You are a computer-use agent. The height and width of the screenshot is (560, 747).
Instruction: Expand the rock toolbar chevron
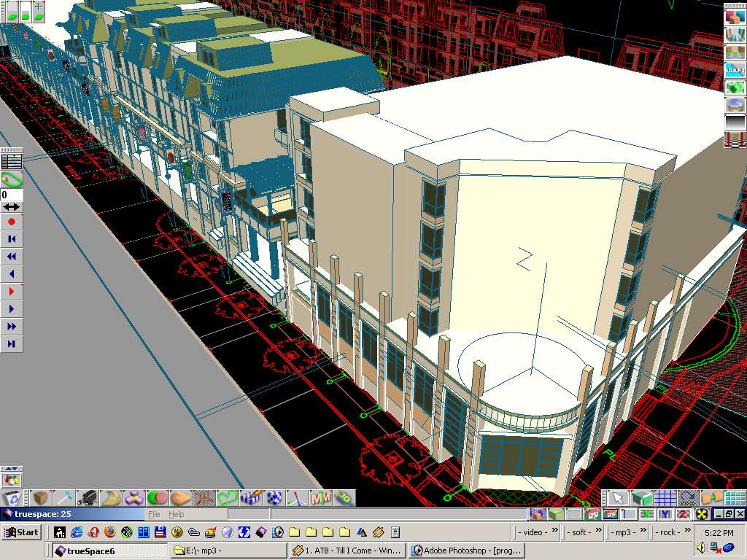click(686, 532)
